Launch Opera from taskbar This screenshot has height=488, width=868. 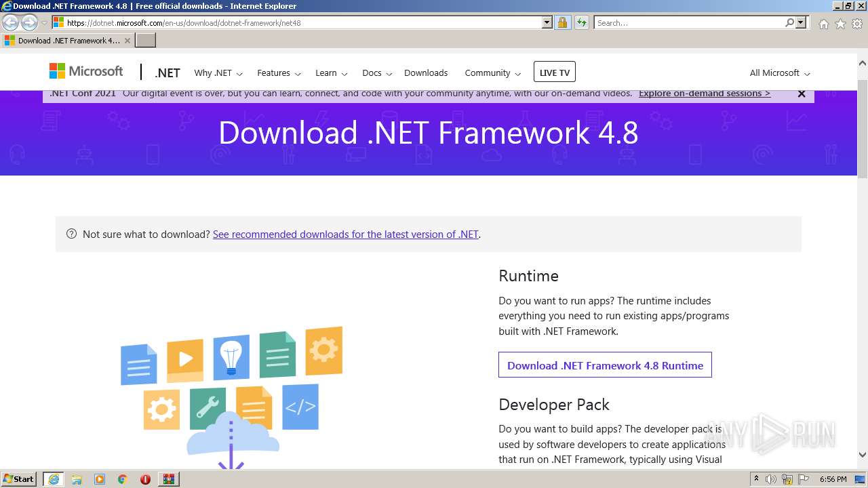(145, 479)
